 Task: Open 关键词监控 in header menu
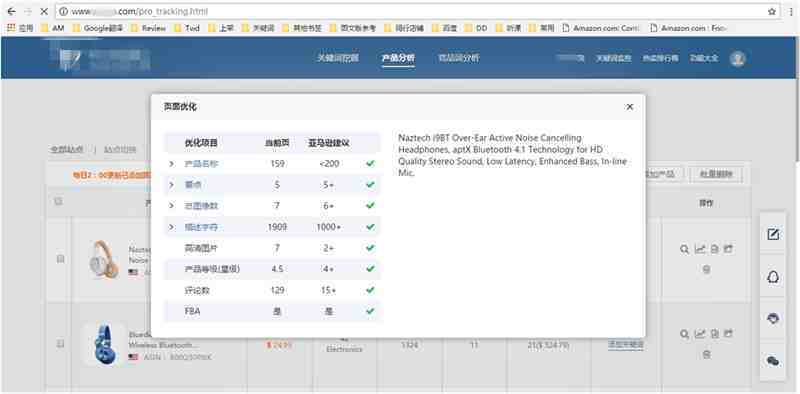[614, 58]
